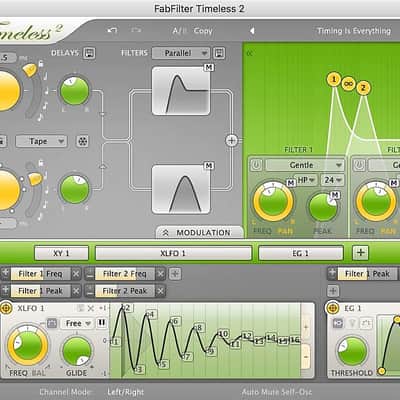Collapse the filter display with the « icon
This screenshot has width=400, height=400.
(x=249, y=53)
